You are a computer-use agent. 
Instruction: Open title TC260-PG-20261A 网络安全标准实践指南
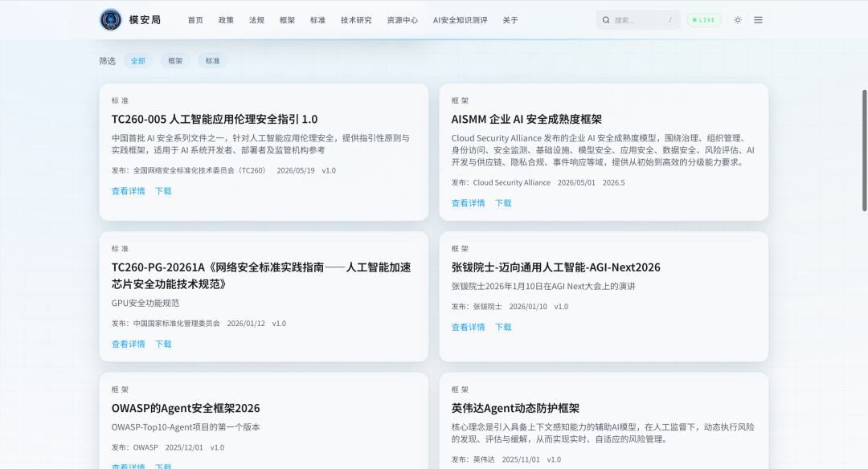[x=261, y=275]
